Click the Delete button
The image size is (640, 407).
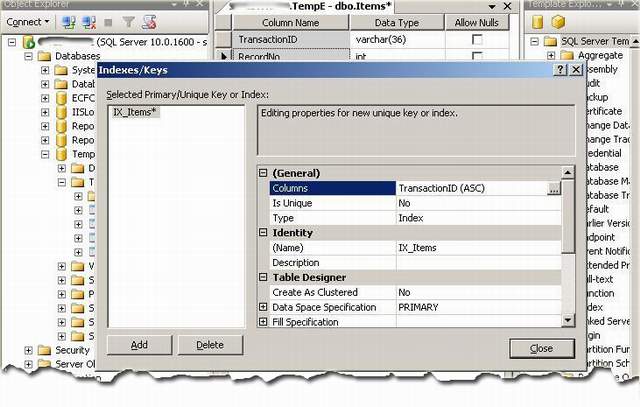coord(210,345)
